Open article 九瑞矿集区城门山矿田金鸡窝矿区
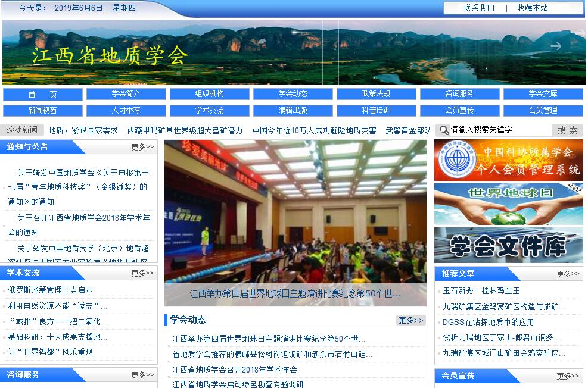Screen dimensions: 588x388 504,353
